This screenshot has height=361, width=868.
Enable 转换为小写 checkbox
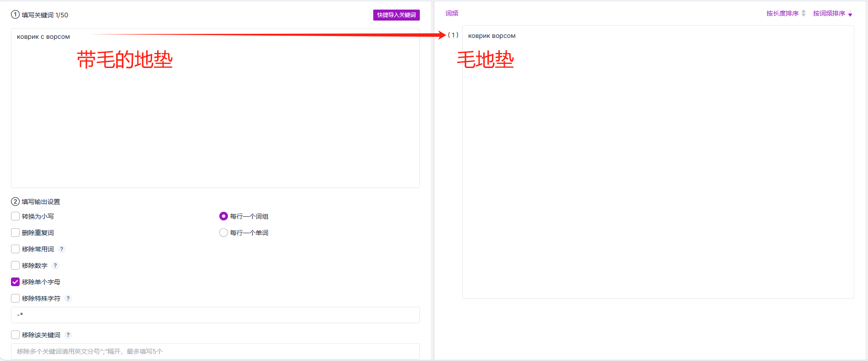[16, 216]
